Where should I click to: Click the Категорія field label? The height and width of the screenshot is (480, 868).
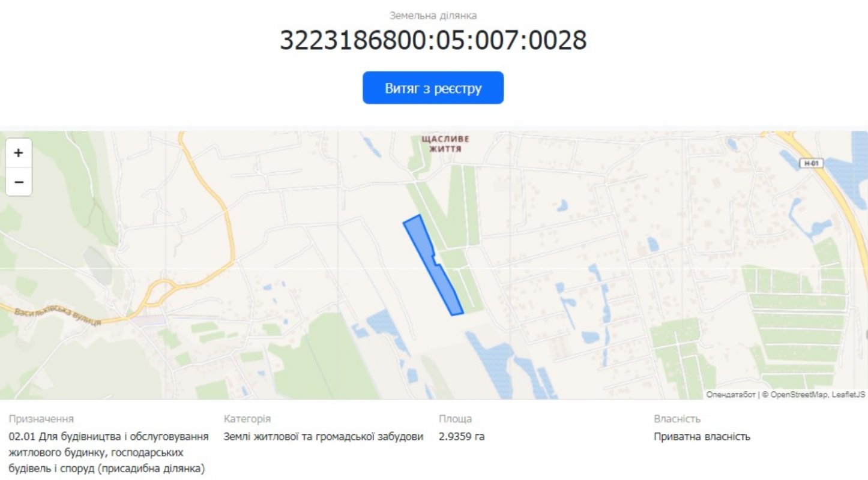[x=247, y=419]
